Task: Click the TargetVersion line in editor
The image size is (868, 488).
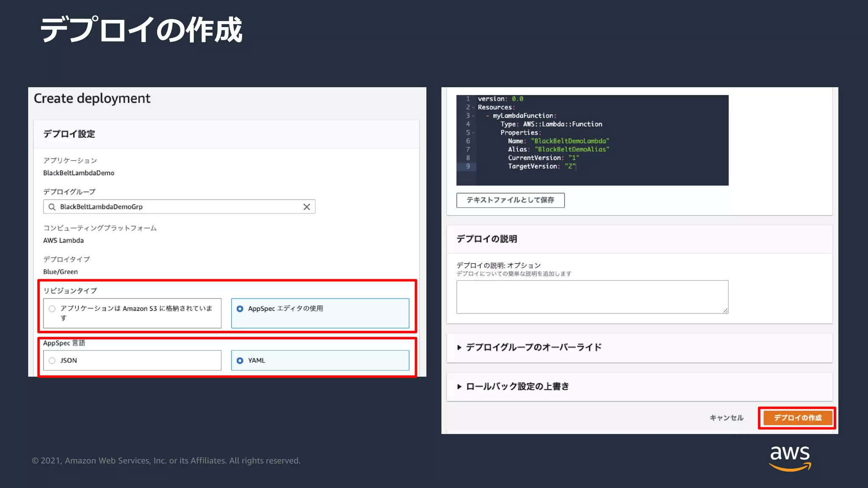Action: (542, 166)
